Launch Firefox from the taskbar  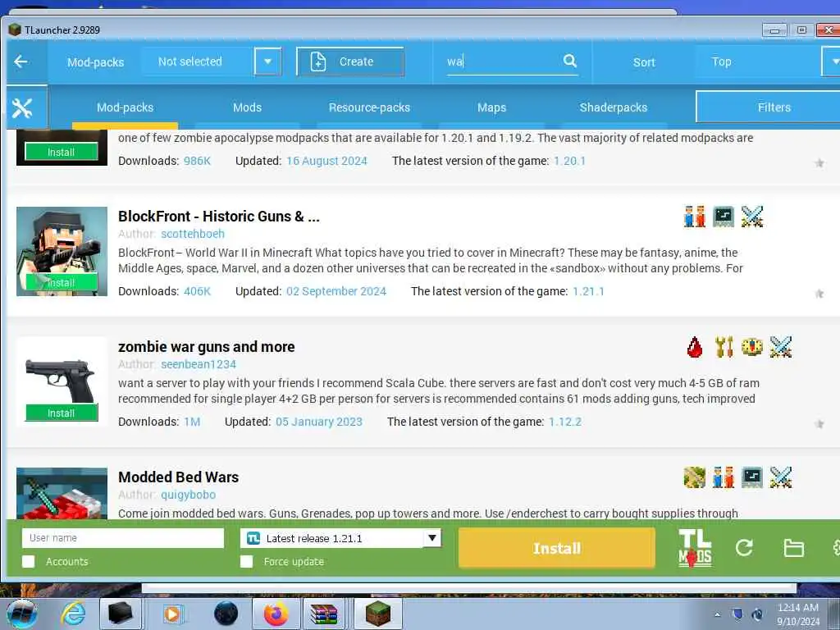coord(276,614)
